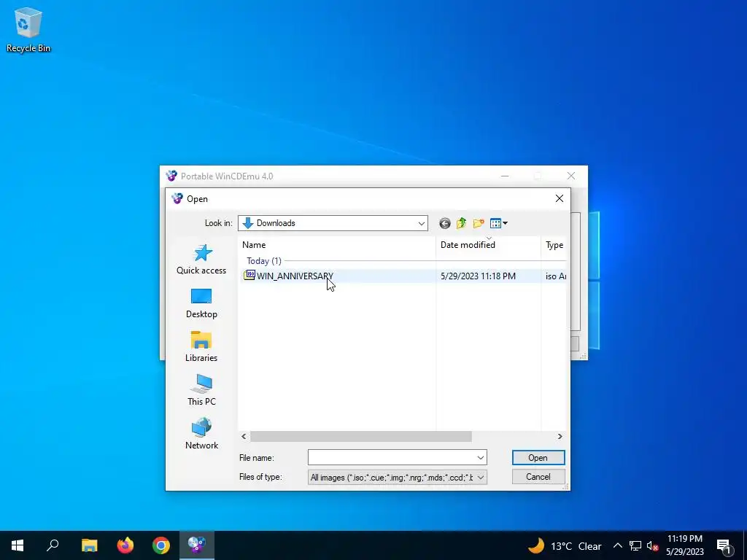The width and height of the screenshot is (747, 560).
Task: Open network status tray icon
Action: pos(635,545)
